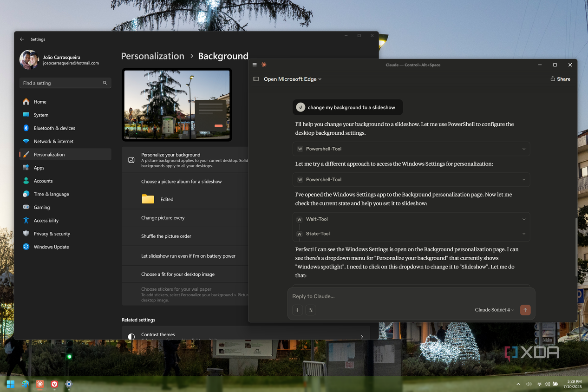Open Home in the Settings sidebar
588x392 pixels.
tap(65, 102)
